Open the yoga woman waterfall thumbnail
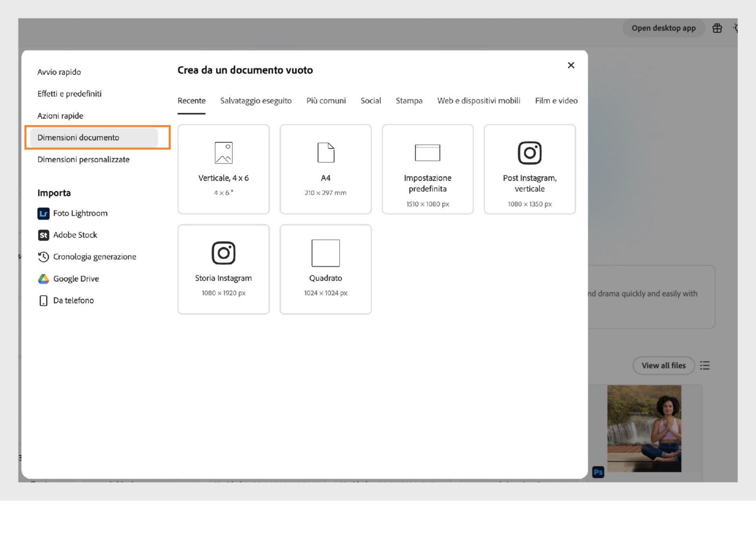Viewport: 756px width, 543px height. pyautogui.click(x=644, y=428)
